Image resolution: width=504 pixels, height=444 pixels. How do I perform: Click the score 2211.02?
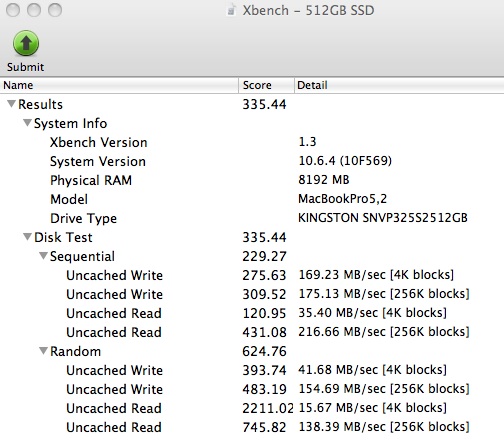pos(268,408)
